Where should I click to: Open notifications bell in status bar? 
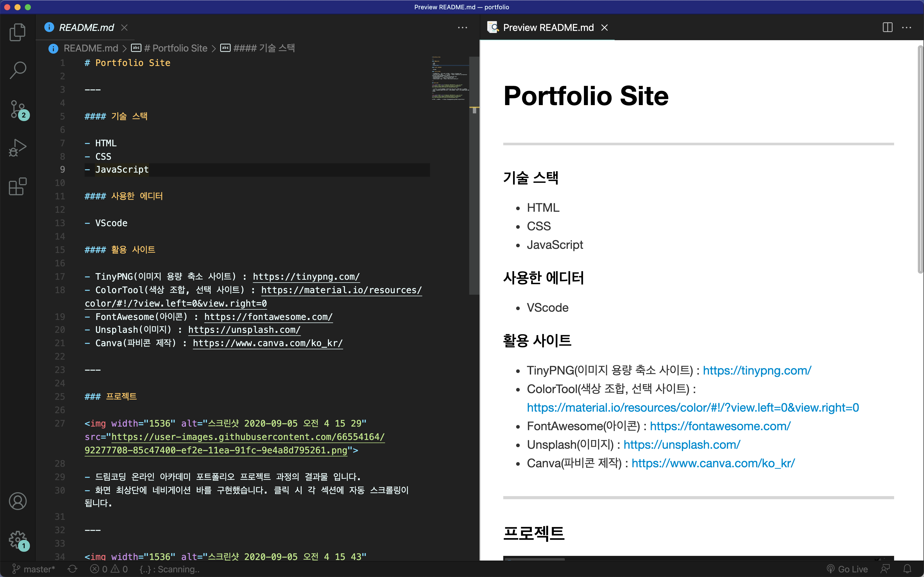[907, 569]
